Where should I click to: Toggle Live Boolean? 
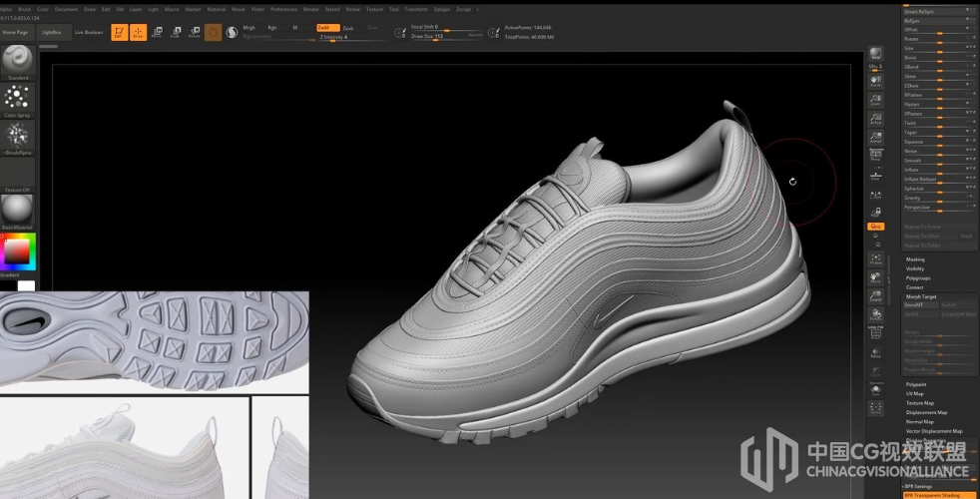point(89,33)
